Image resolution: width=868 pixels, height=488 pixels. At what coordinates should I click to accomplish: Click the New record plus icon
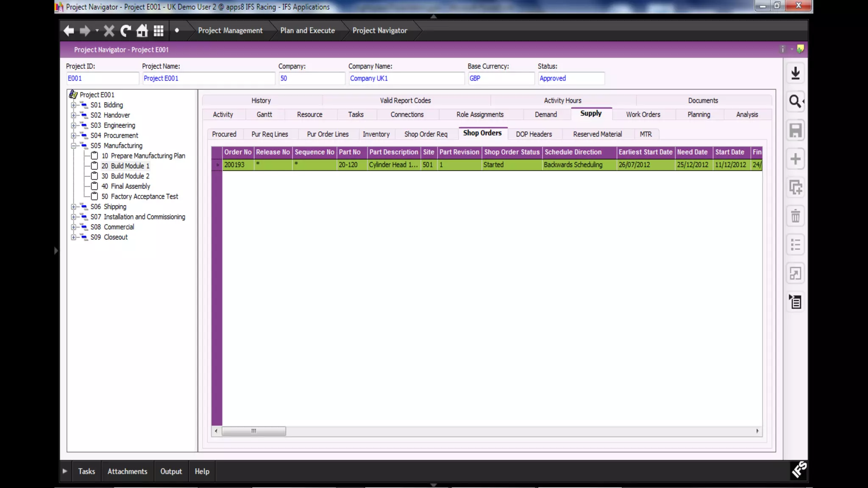[x=795, y=159]
